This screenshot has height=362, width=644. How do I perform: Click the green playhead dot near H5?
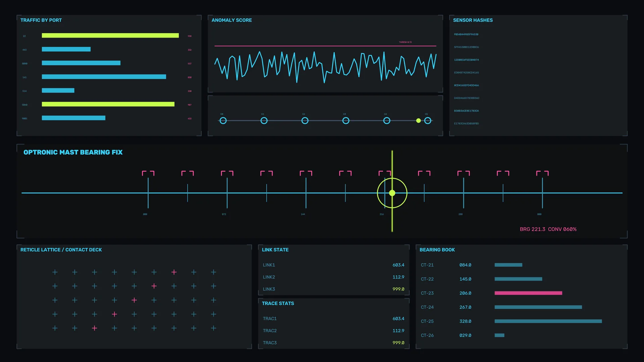pyautogui.click(x=418, y=121)
